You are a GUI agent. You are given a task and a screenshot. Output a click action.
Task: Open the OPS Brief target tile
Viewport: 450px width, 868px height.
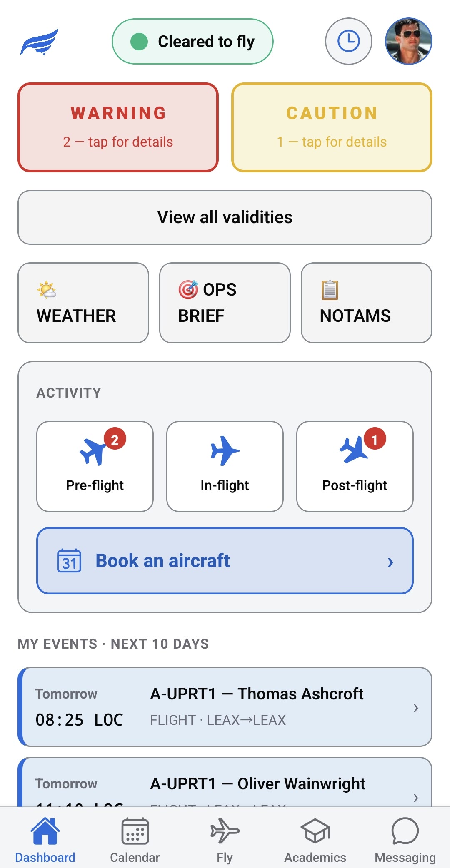click(x=225, y=303)
